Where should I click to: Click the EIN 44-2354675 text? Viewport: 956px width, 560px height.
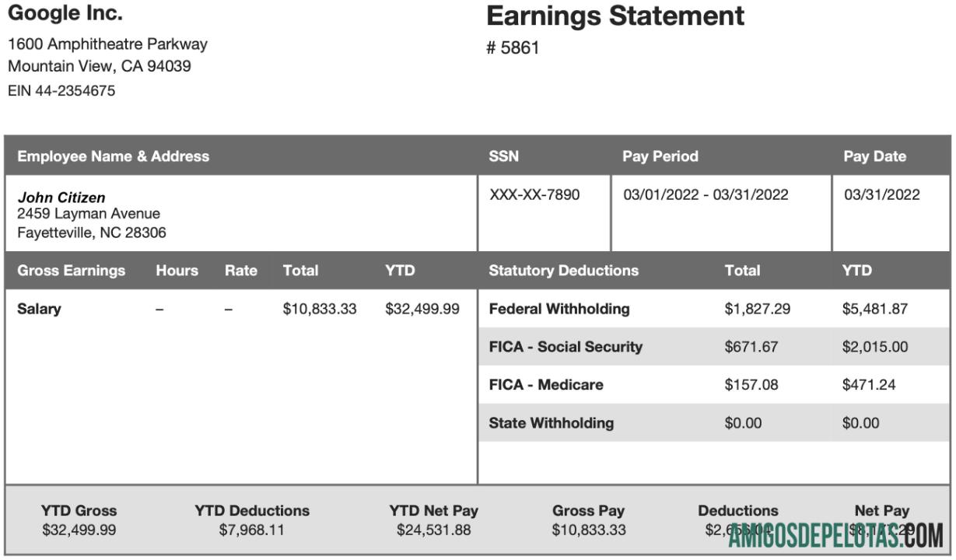point(61,91)
